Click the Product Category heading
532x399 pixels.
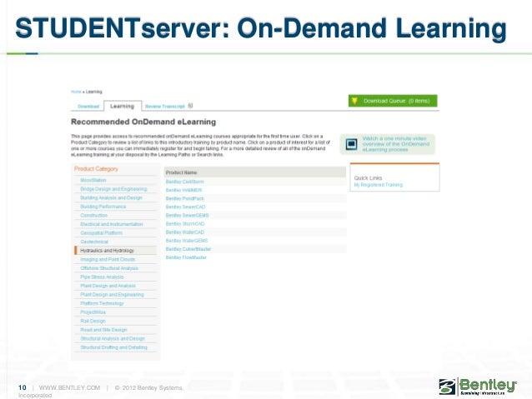point(96,169)
